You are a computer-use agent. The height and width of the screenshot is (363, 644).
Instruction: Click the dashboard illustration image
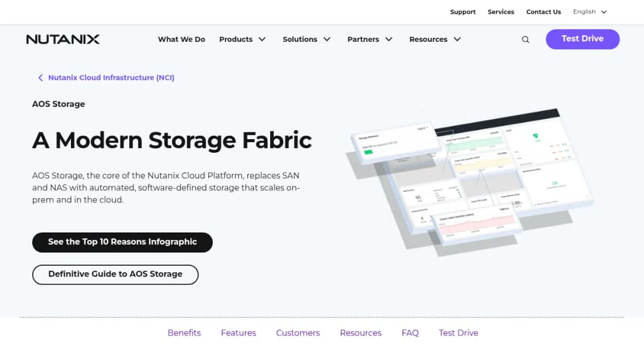469,182
